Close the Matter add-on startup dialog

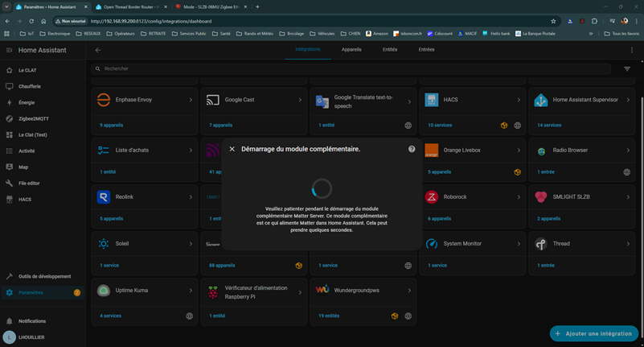[x=232, y=149]
